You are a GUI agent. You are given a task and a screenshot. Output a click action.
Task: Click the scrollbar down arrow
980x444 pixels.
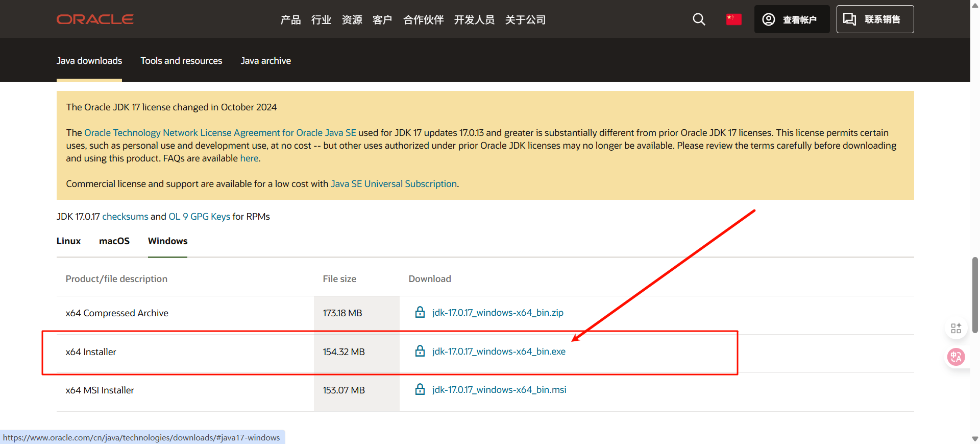pyautogui.click(x=975, y=439)
